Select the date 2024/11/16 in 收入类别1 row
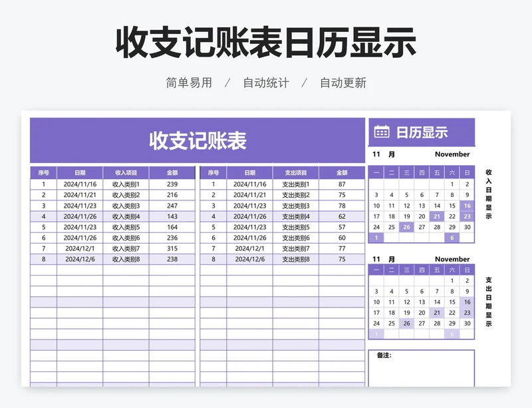 [x=80, y=184]
